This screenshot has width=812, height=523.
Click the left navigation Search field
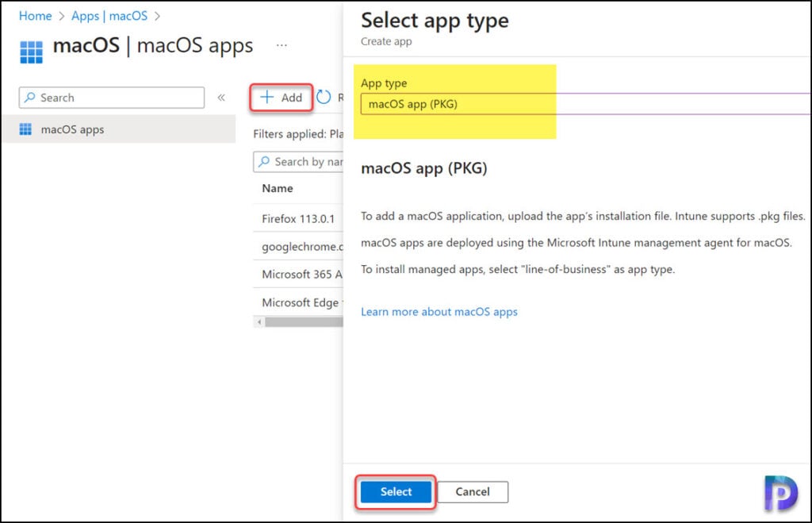tap(112, 98)
